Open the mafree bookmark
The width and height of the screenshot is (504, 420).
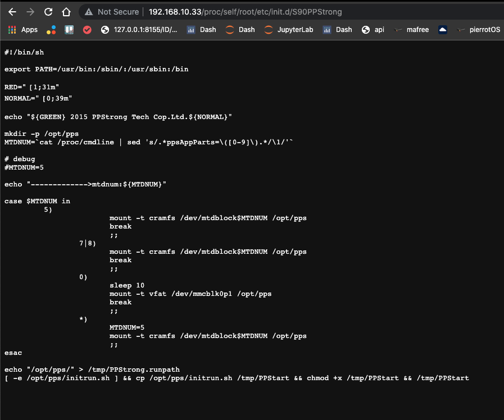click(412, 29)
